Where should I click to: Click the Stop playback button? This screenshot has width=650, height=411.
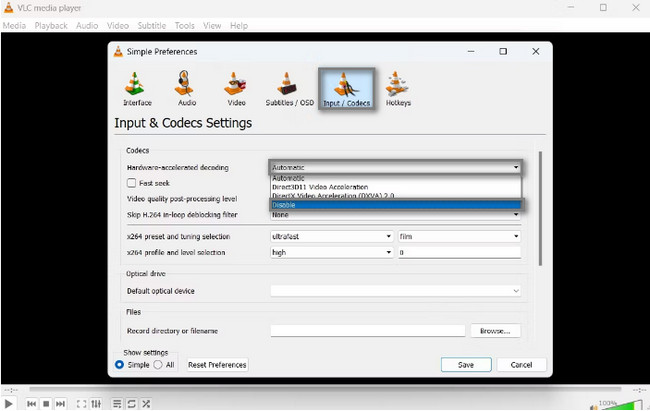46,404
